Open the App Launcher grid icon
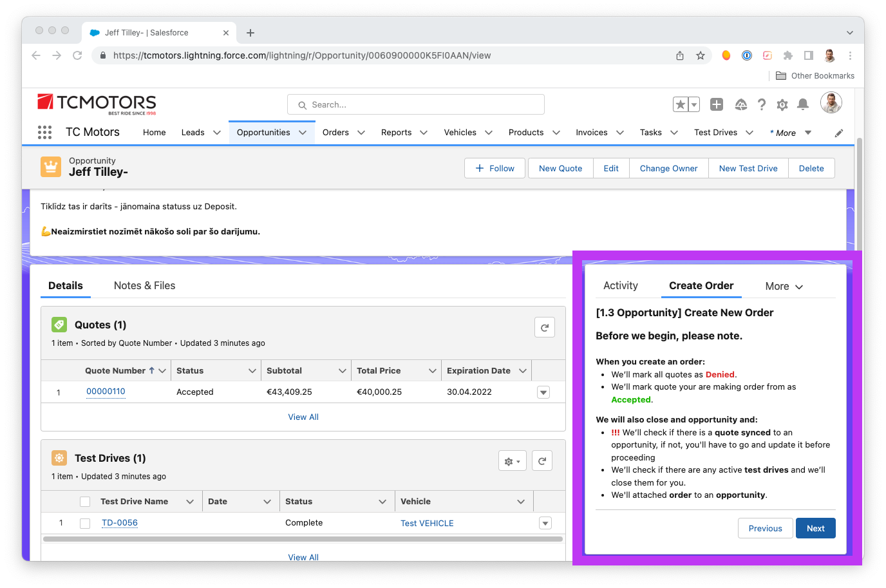 (44, 133)
